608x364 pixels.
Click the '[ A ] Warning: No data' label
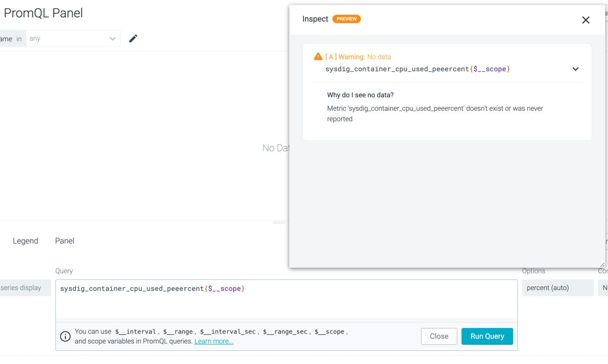[x=358, y=57]
